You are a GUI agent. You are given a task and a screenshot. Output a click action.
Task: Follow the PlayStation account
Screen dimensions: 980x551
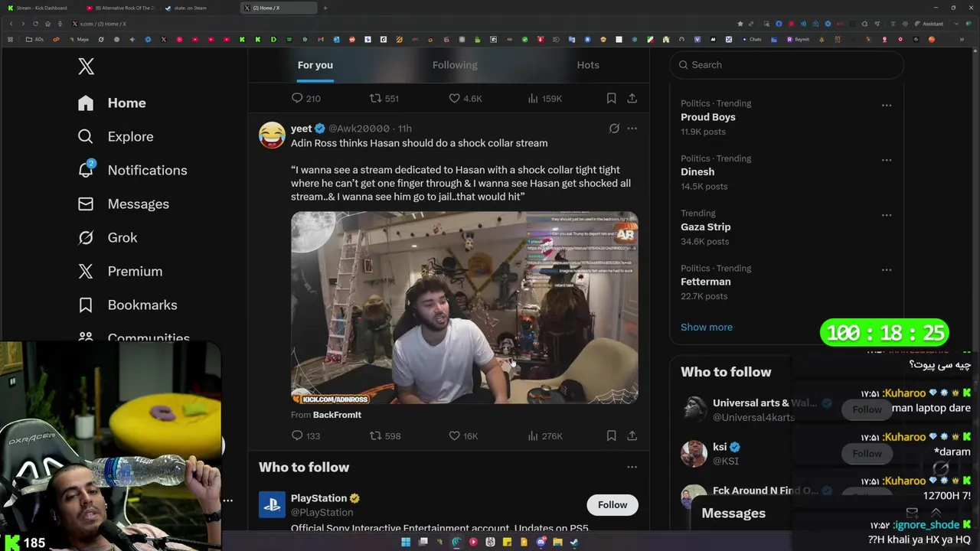click(x=612, y=505)
